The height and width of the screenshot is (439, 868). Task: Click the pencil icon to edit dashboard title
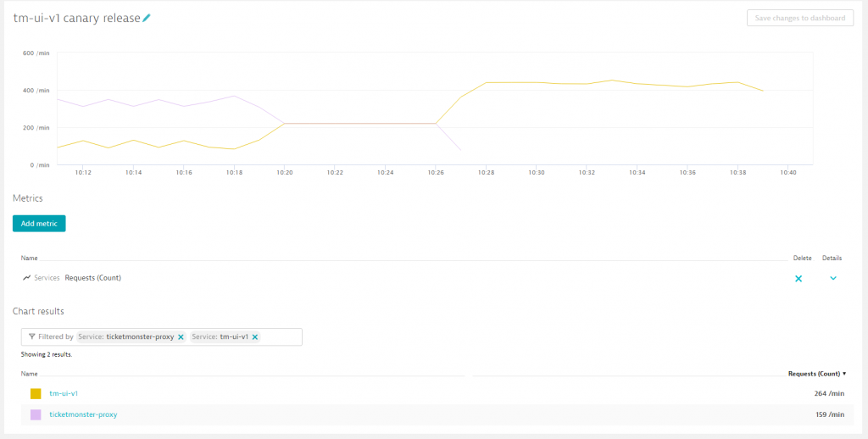click(x=147, y=18)
